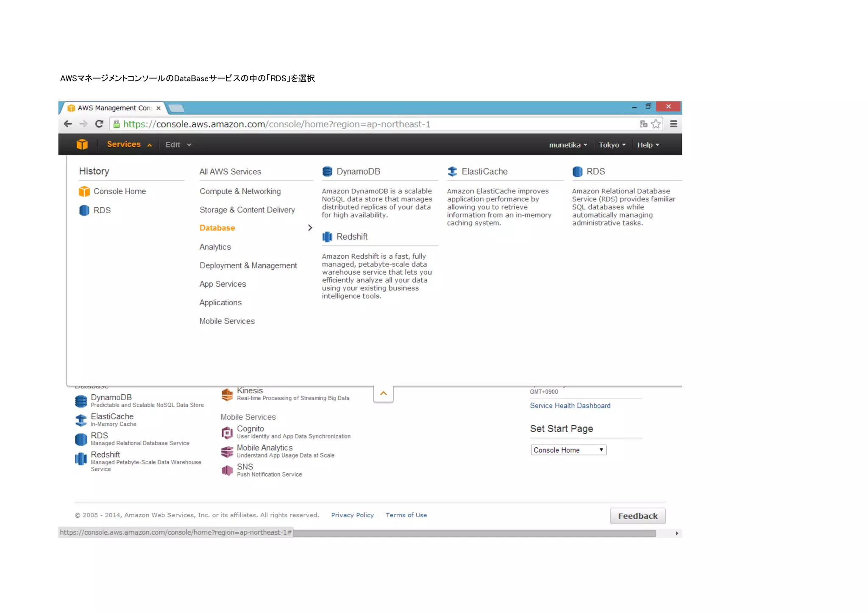The height and width of the screenshot is (614, 868).
Task: Select the Mobile Services category
Action: click(x=227, y=321)
